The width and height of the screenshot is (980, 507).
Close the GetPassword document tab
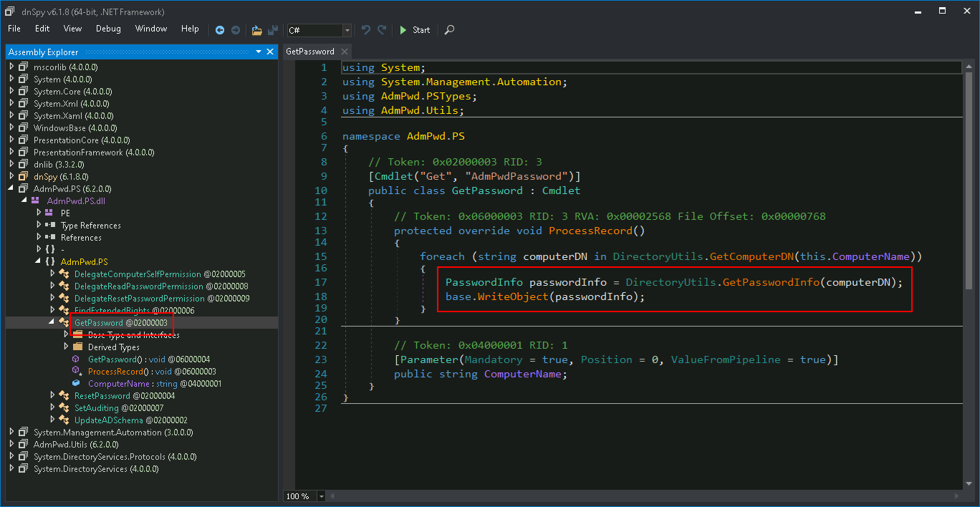coord(344,52)
